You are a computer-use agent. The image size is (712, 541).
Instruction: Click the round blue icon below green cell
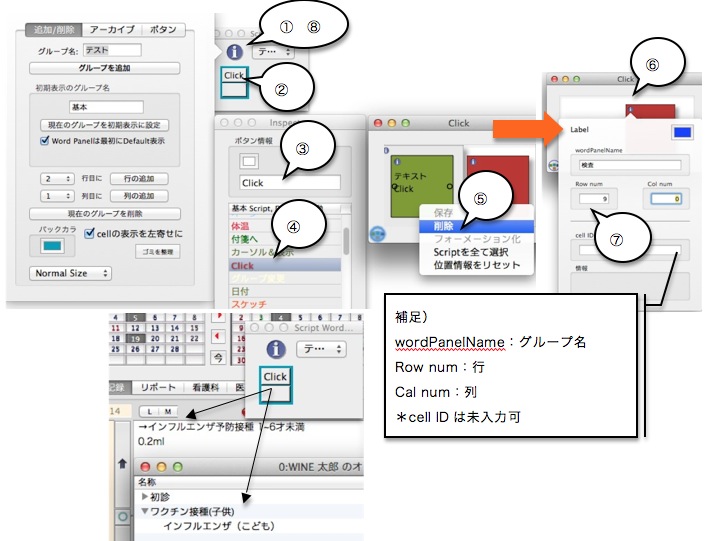[378, 233]
